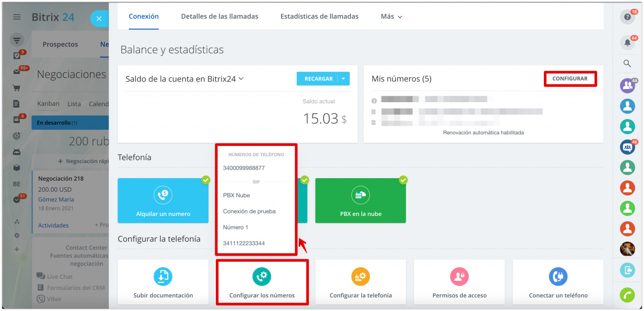
Task: Open the document icon in left sidebar
Action: click(x=17, y=104)
